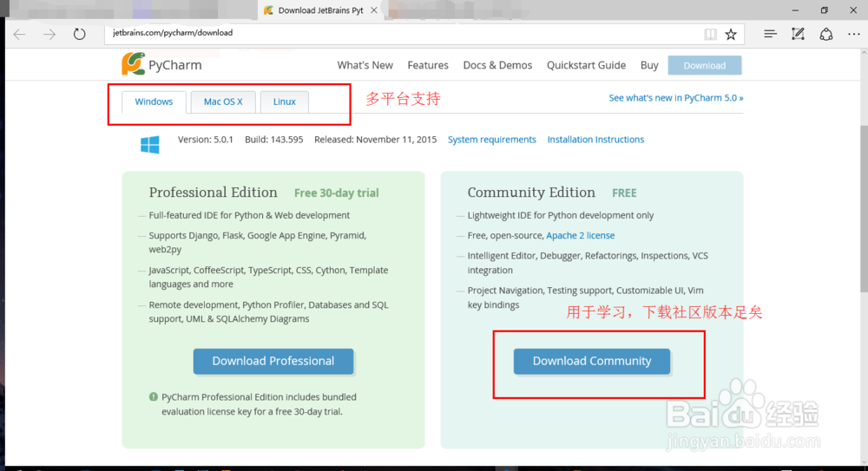This screenshot has width=868, height=471.
Task: Select the Mac OS X platform tab
Action: click(x=223, y=101)
